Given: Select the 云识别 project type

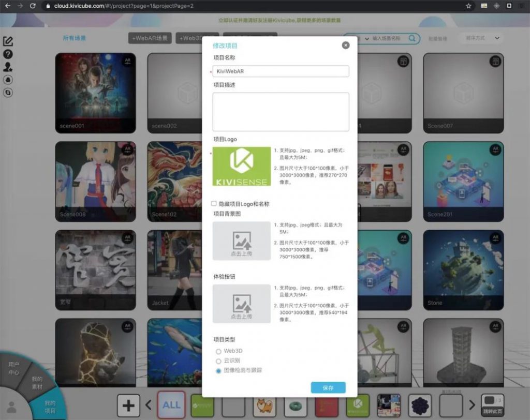Looking at the screenshot, I should [x=218, y=361].
